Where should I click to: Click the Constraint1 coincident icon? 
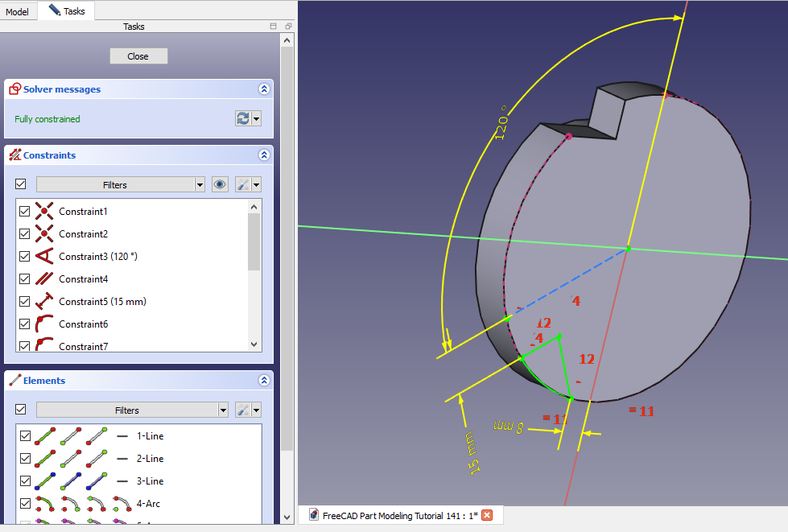(44, 211)
